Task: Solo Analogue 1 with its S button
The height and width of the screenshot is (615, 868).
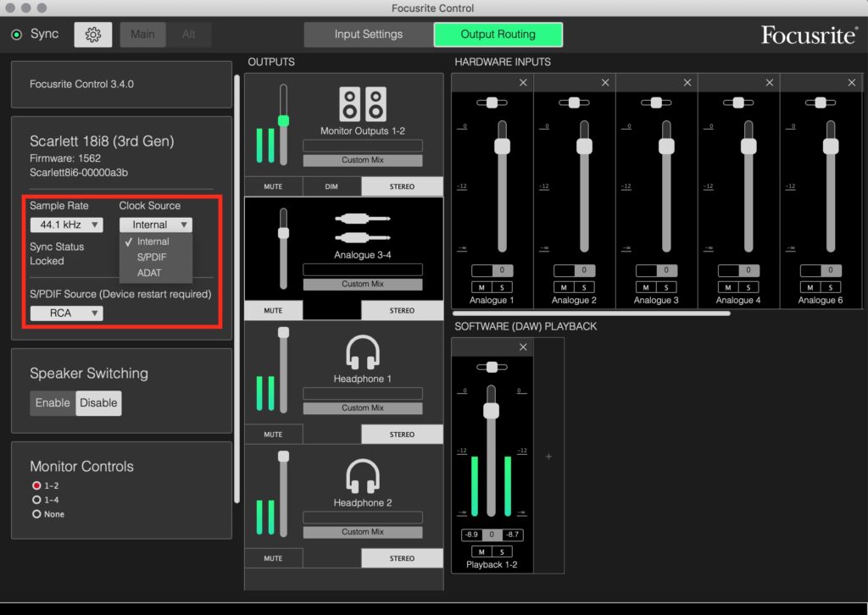Action: tap(502, 287)
